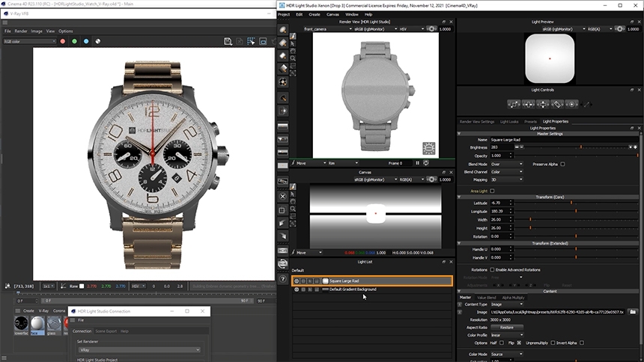Open the Value Blend content tab
This screenshot has height=362, width=644.
coord(486,298)
